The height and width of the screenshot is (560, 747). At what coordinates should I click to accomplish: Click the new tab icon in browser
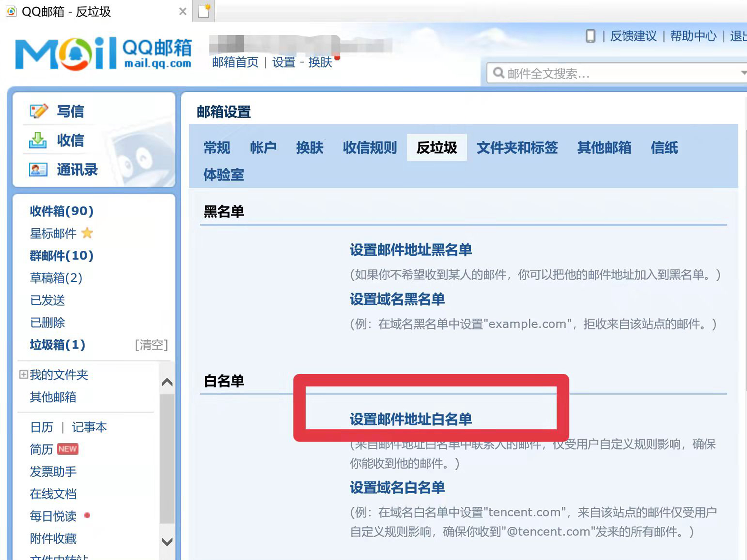coord(204,11)
